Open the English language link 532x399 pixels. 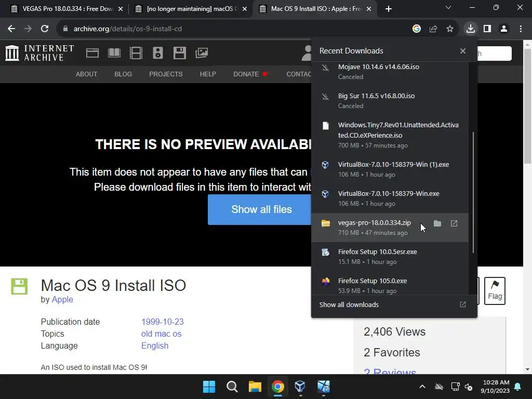click(155, 345)
